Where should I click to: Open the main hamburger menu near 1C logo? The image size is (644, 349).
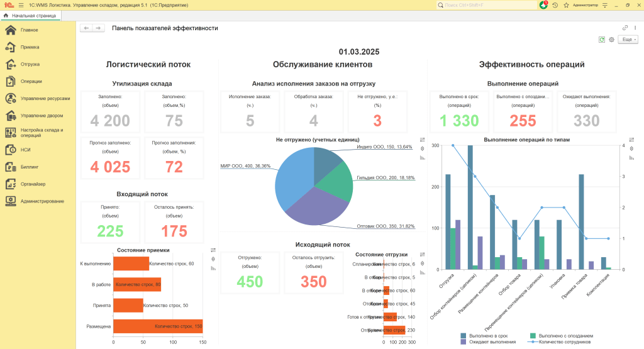pos(21,5)
